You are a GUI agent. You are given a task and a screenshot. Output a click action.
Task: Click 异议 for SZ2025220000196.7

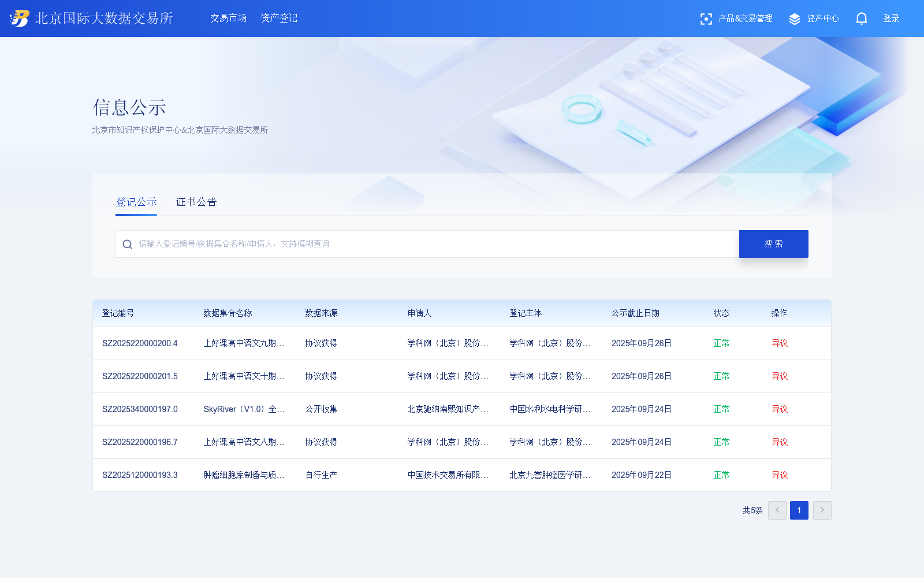(780, 442)
